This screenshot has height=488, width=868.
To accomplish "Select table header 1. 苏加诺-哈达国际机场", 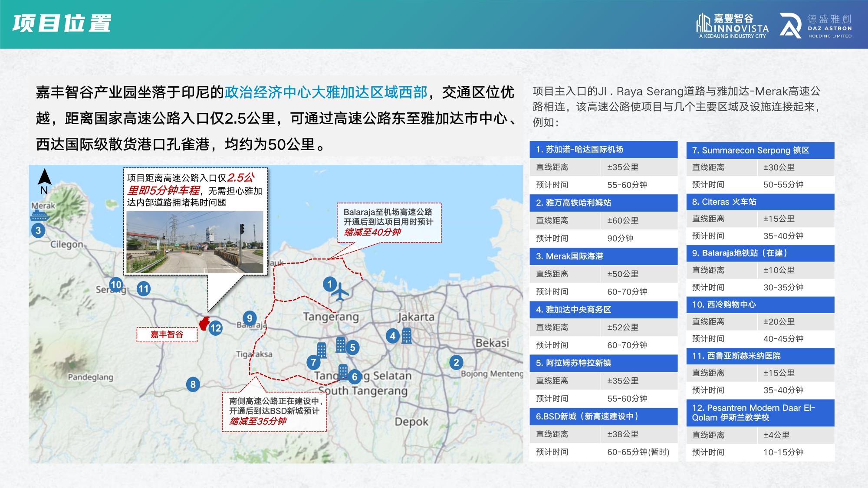I will click(603, 150).
